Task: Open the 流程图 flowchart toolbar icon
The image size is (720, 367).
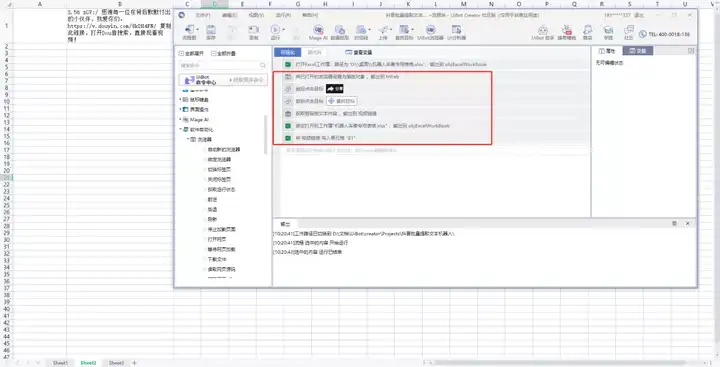Action: tap(188, 29)
